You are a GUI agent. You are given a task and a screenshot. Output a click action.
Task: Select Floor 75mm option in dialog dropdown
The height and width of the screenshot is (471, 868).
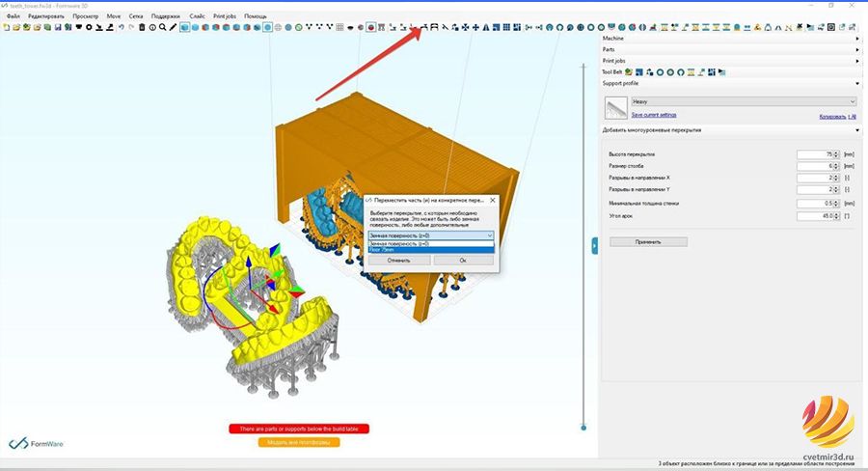[431, 250]
